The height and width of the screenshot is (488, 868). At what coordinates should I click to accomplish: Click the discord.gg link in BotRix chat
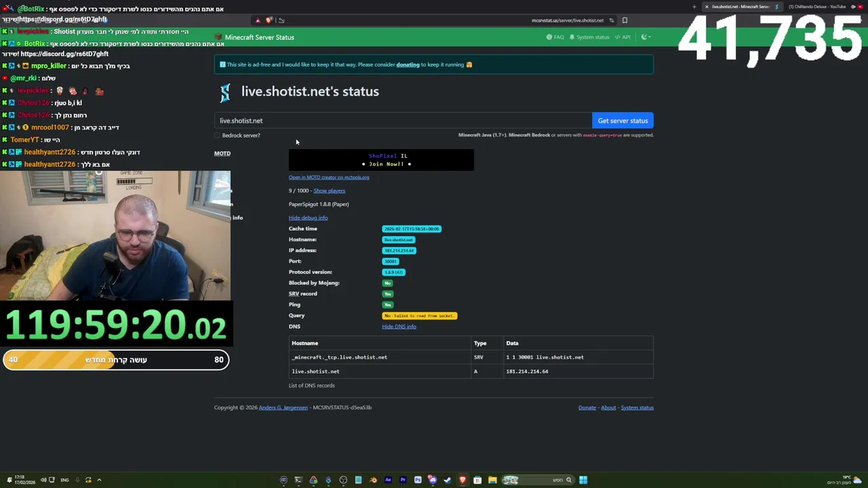click(x=64, y=54)
